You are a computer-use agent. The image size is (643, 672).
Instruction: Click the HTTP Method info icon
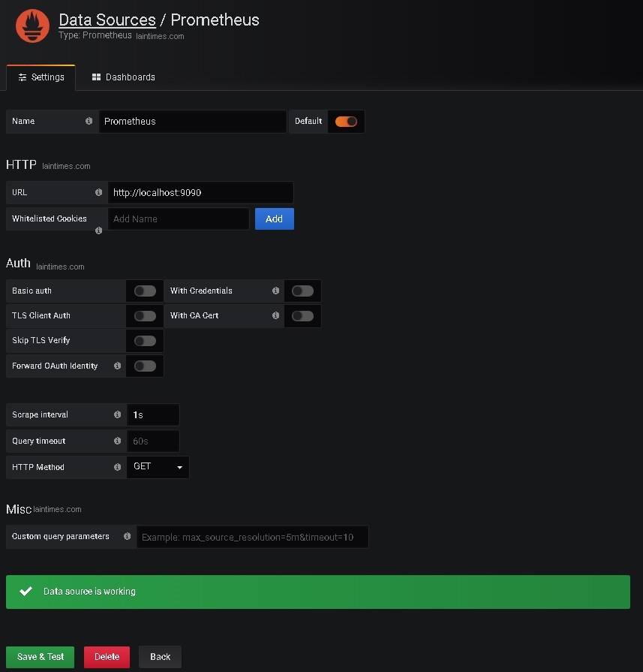coord(117,467)
